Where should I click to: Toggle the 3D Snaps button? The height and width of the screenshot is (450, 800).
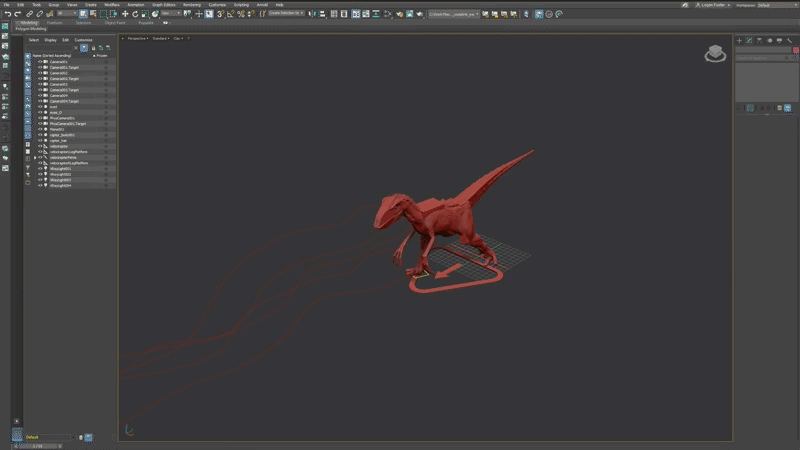point(220,14)
